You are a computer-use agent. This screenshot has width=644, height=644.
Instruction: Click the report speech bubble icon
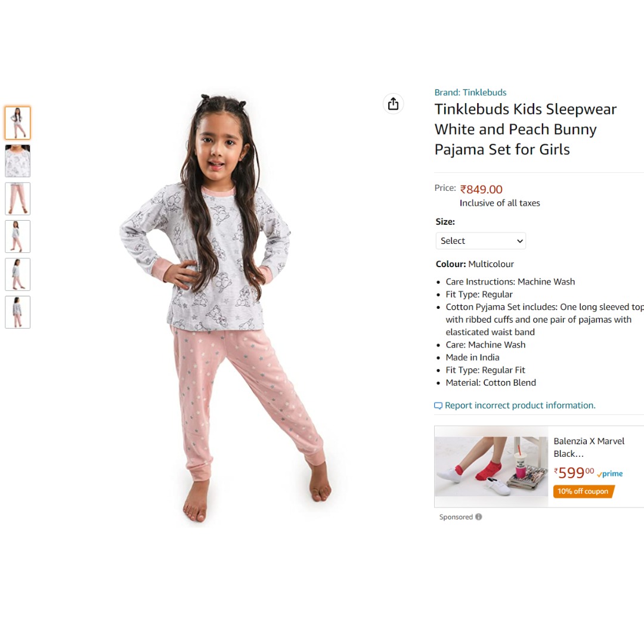tap(438, 406)
